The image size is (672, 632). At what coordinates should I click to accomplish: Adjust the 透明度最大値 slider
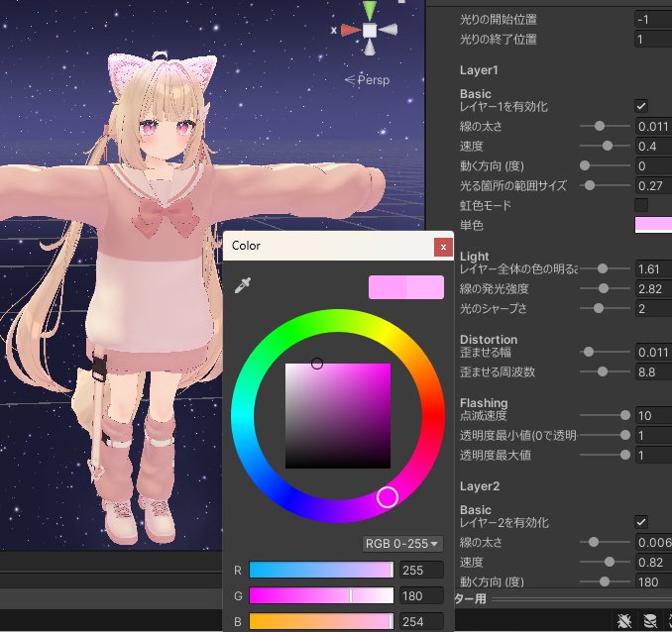pyautogui.click(x=606, y=455)
